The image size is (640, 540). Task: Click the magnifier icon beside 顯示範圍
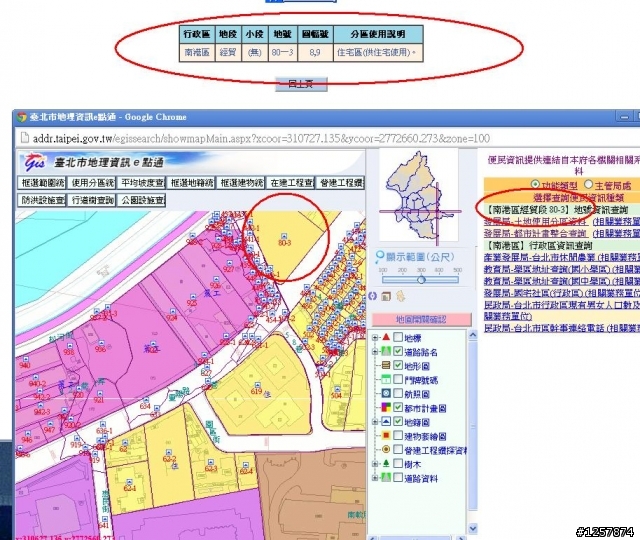pos(380,257)
